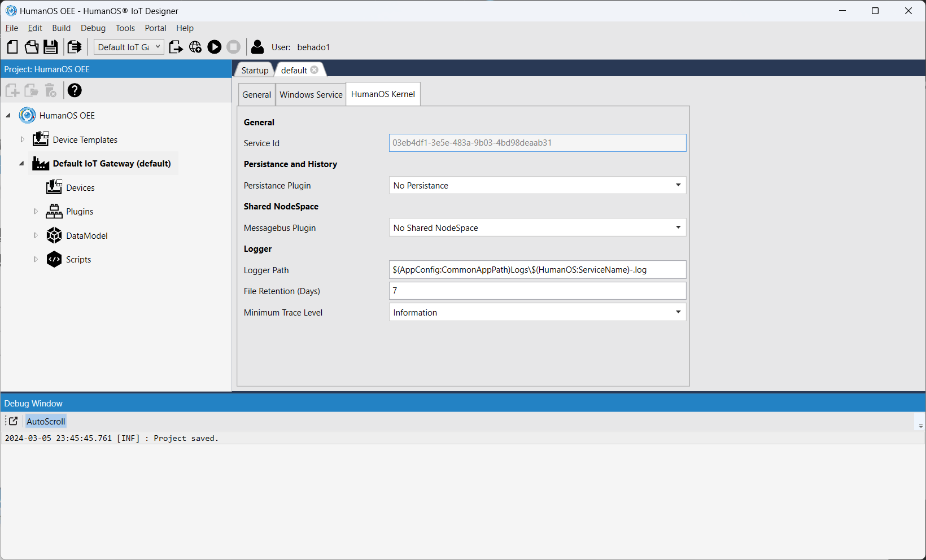Viewport: 926px width, 560px height.
Task: Expand the Plugins tree node
Action: click(x=36, y=211)
